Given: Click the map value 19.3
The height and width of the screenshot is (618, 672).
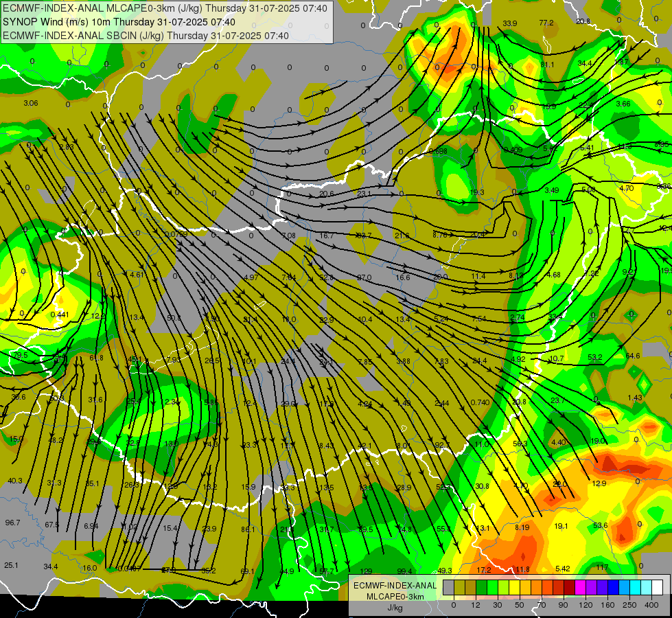Looking at the screenshot, I should pyautogui.click(x=477, y=192).
